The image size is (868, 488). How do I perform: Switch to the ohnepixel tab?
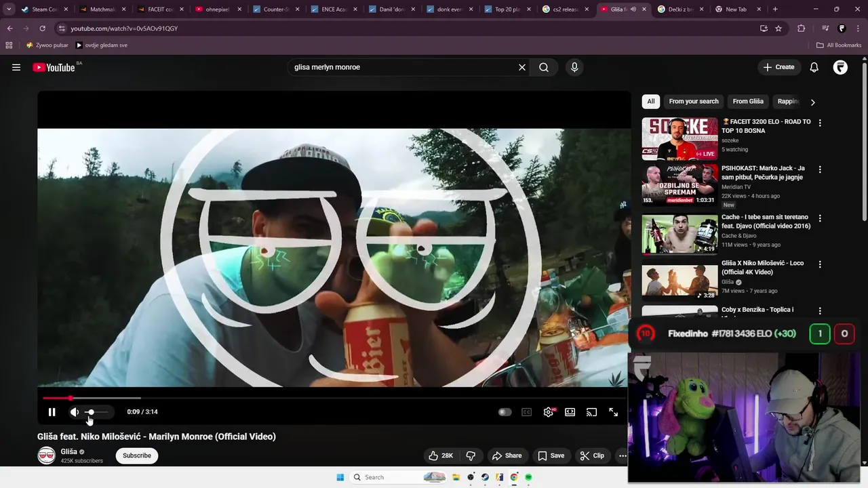218,9
